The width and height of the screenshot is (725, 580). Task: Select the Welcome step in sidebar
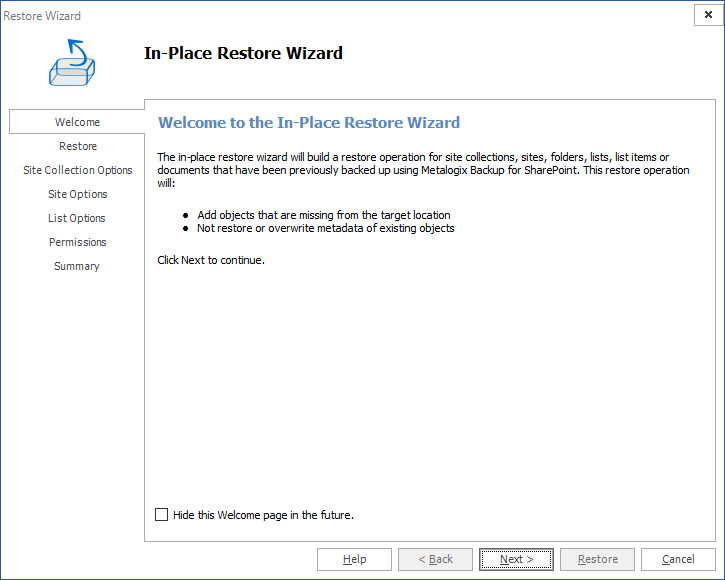(77, 122)
